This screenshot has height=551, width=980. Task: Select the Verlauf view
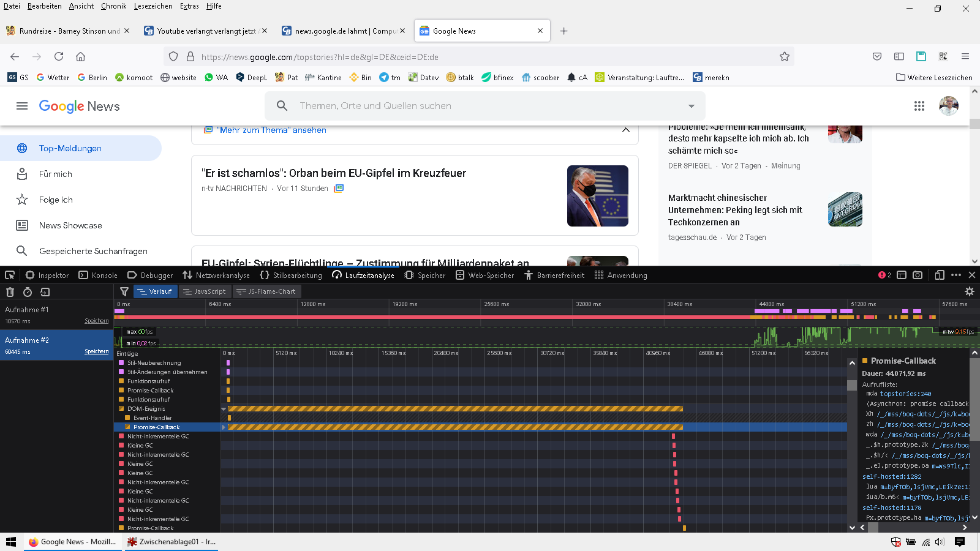tap(155, 292)
